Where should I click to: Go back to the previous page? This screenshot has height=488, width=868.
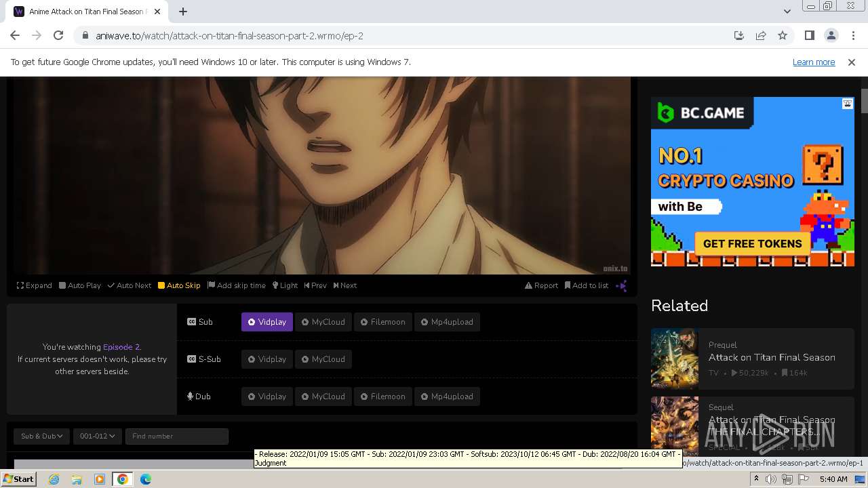click(x=15, y=35)
